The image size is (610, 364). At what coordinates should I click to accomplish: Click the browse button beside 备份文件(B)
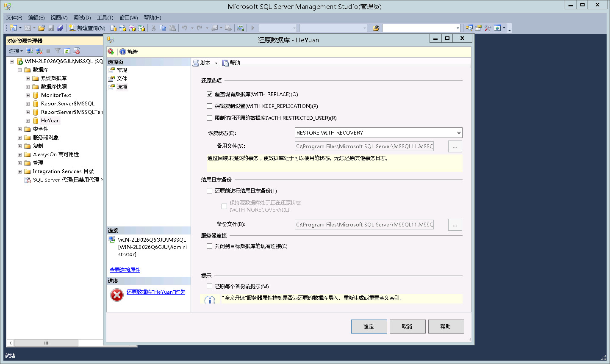click(455, 225)
